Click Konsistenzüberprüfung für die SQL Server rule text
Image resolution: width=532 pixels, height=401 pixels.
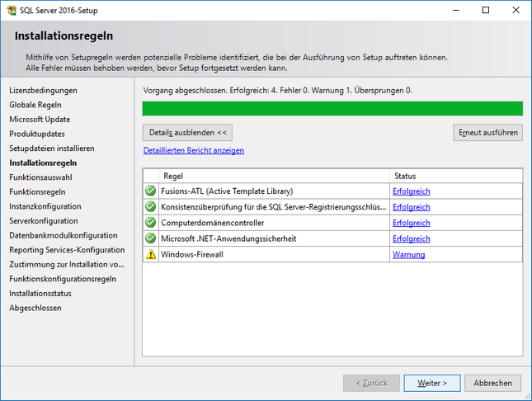click(274, 207)
